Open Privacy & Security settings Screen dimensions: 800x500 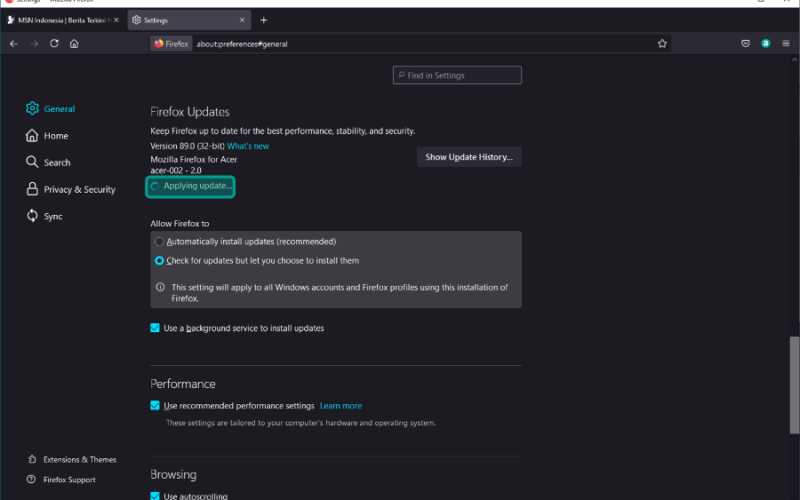point(71,189)
